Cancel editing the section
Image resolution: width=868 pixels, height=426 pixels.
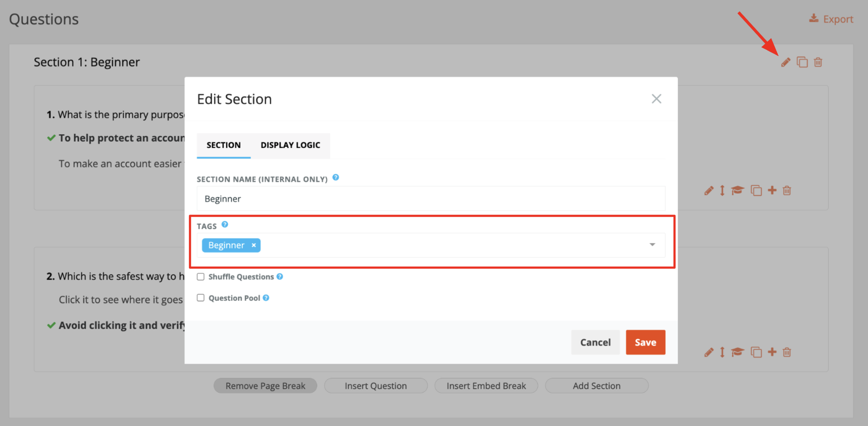[x=595, y=342]
